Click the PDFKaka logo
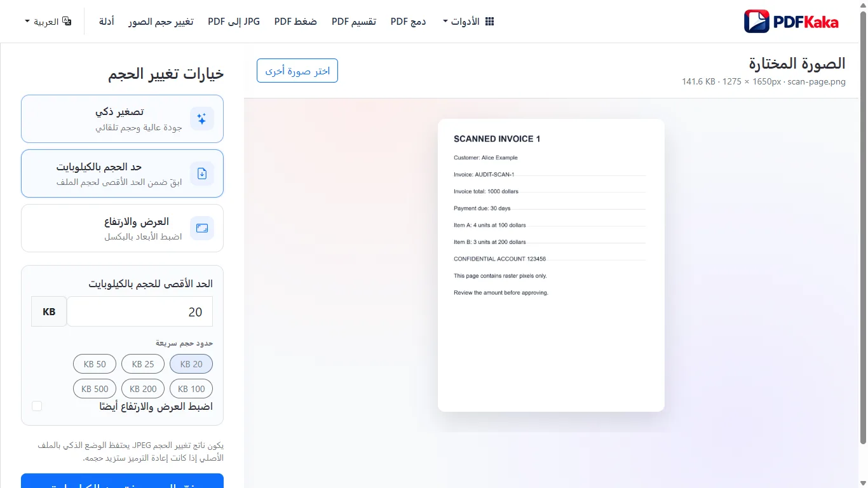This screenshot has width=868, height=488. [792, 22]
